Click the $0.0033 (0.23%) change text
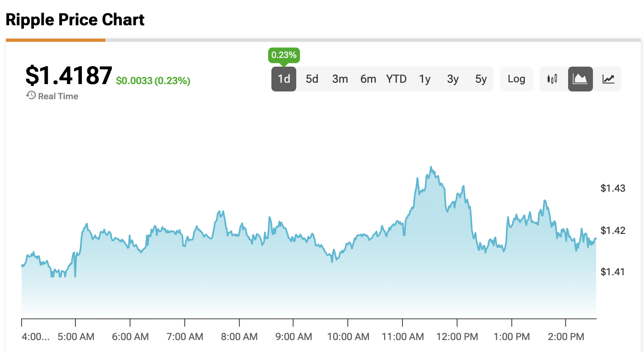 click(153, 81)
